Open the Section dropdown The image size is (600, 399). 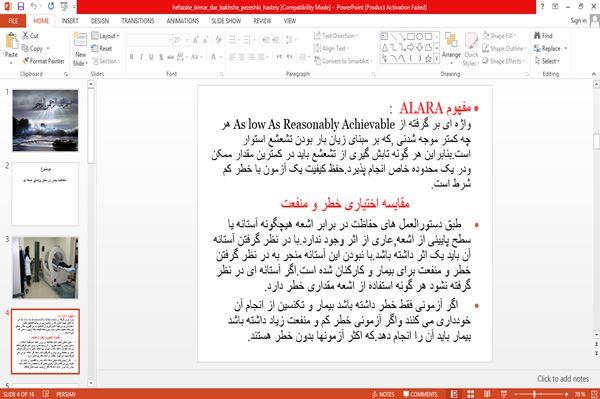[x=106, y=61]
